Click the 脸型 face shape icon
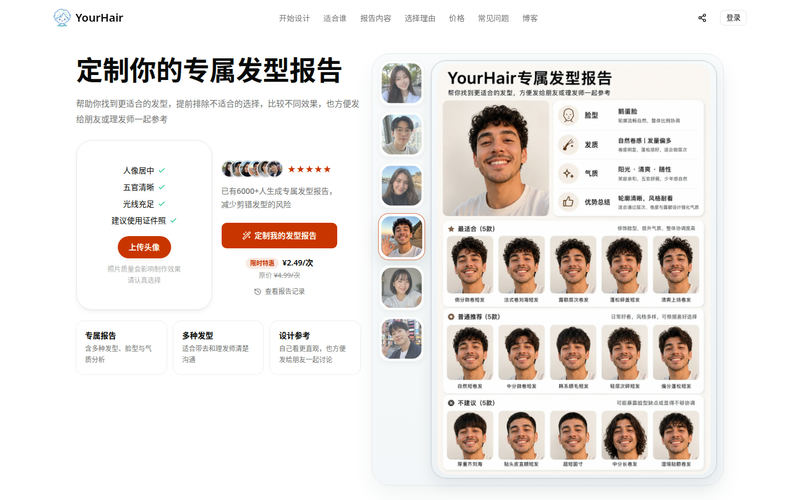The image size is (800, 500). 568,115
